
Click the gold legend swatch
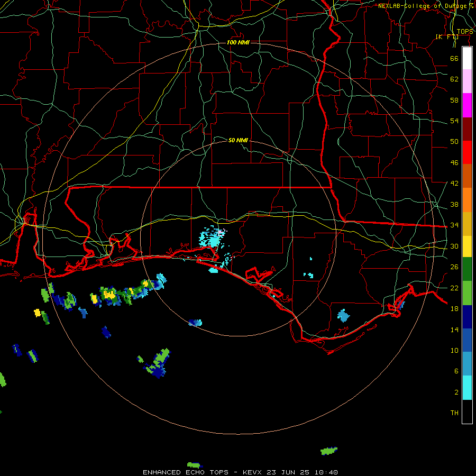coord(467,224)
